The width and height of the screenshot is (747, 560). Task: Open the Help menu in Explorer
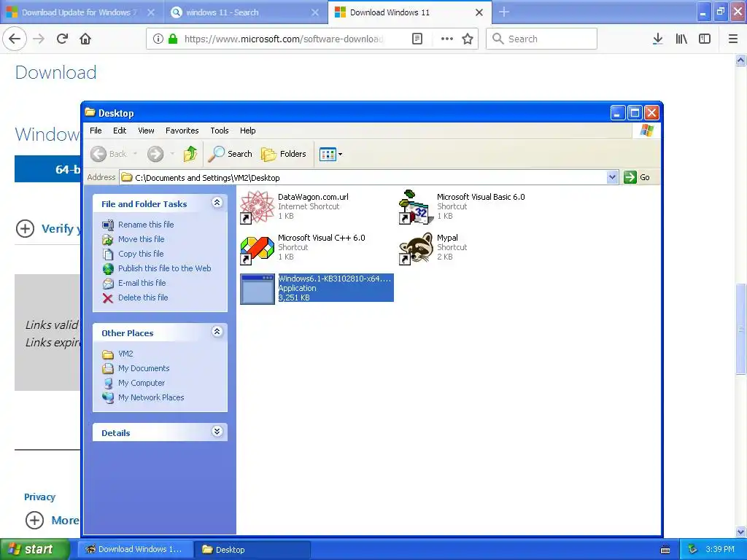248,131
